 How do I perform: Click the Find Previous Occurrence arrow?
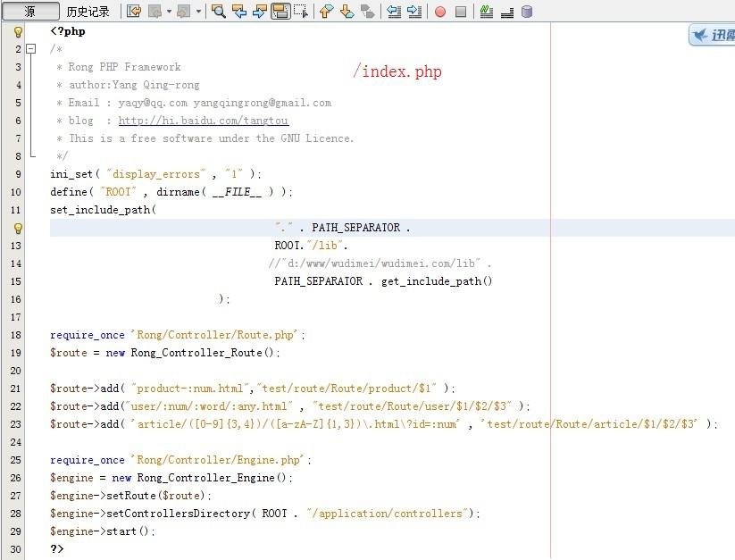point(238,11)
